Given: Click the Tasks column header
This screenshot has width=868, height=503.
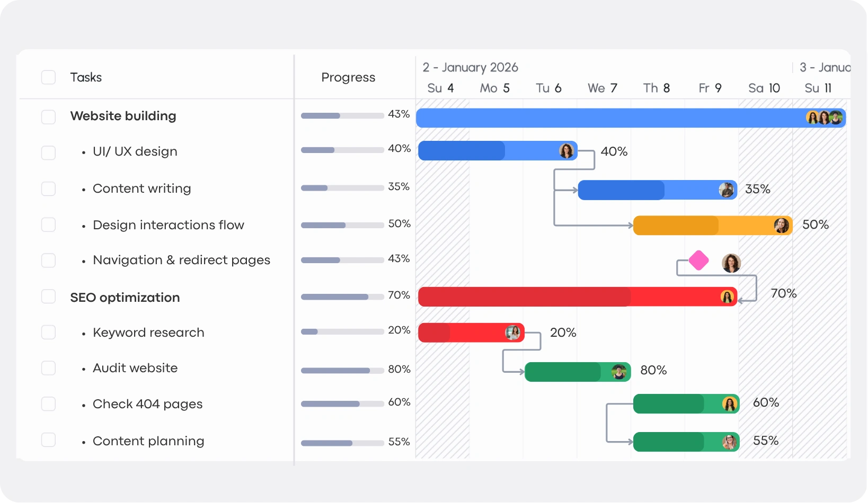Looking at the screenshot, I should point(86,77).
